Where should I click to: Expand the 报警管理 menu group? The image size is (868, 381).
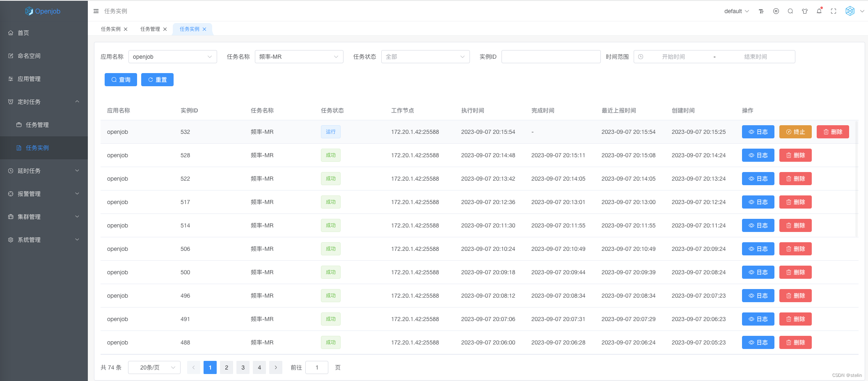44,194
